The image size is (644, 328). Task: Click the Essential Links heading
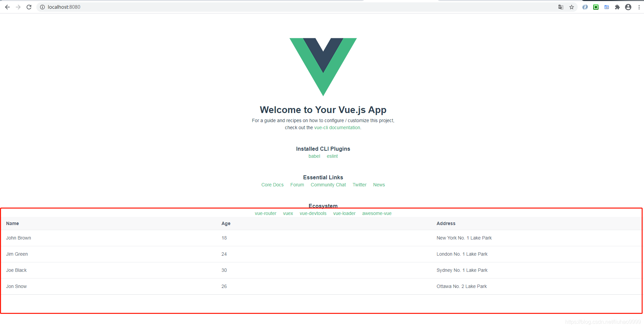click(x=323, y=178)
